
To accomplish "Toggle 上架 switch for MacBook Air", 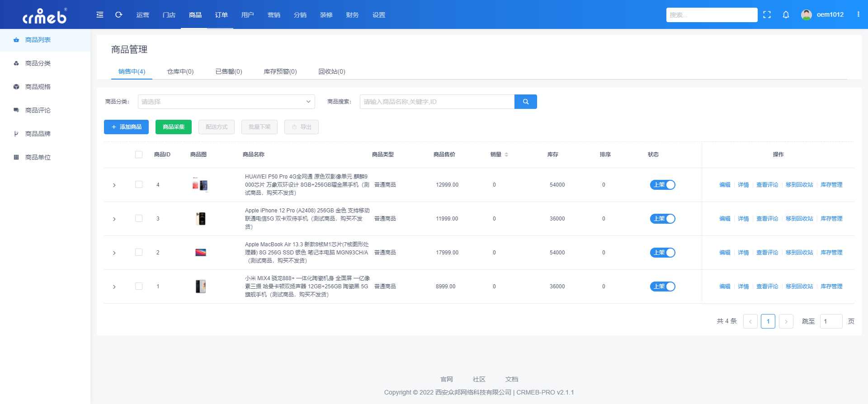I will point(663,253).
